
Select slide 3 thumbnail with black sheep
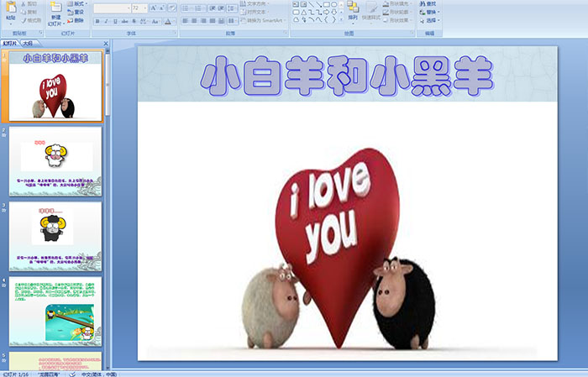click(55, 237)
